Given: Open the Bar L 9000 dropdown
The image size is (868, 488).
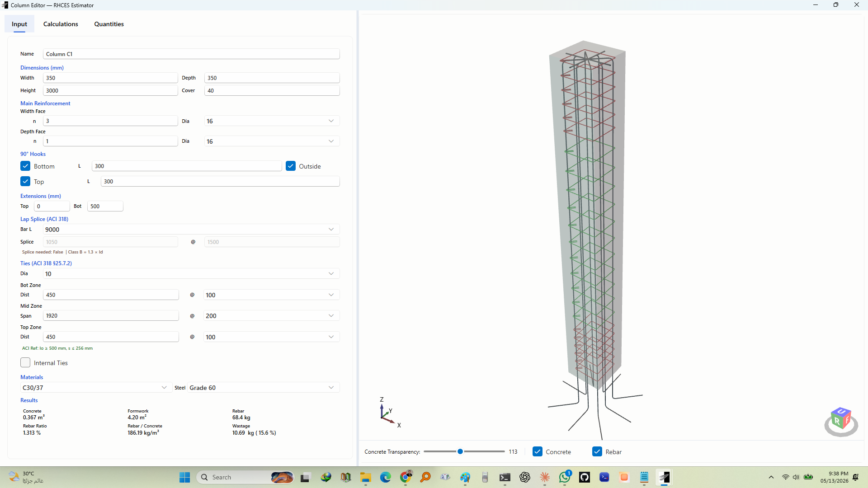Looking at the screenshot, I should pyautogui.click(x=191, y=230).
